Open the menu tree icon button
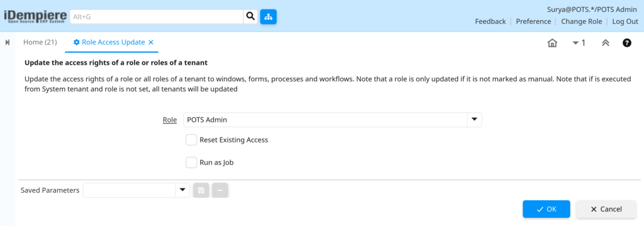 pos(268,17)
